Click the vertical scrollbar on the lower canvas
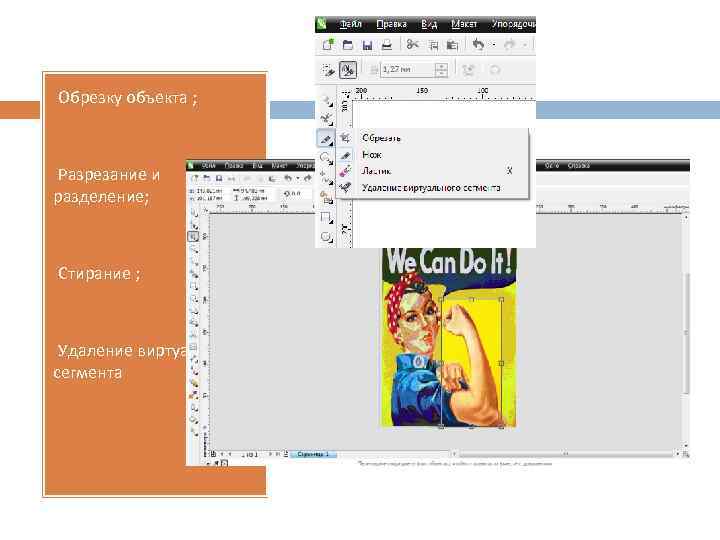Screen dimensions: 720x540 coord(686,332)
